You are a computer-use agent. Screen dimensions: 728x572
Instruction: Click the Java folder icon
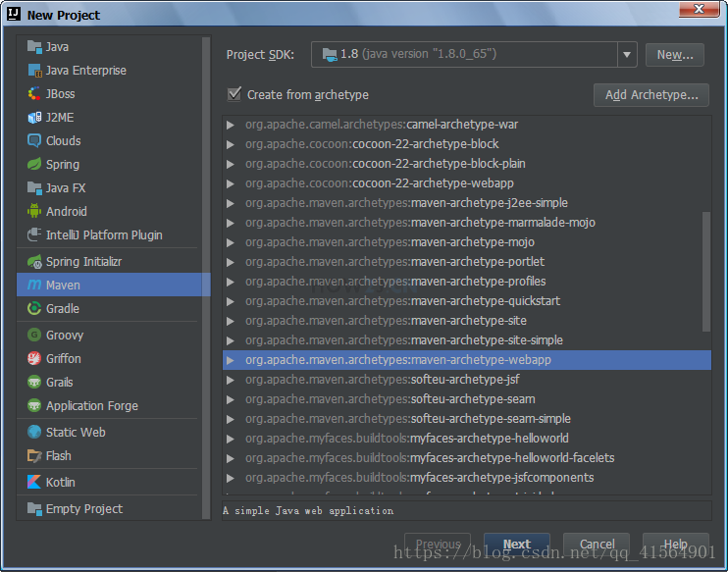[34, 47]
